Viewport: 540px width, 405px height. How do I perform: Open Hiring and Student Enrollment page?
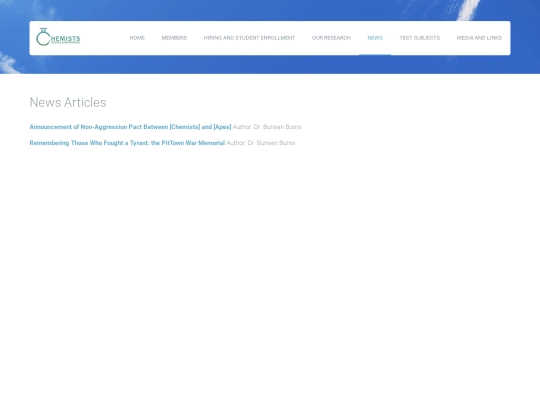click(249, 38)
